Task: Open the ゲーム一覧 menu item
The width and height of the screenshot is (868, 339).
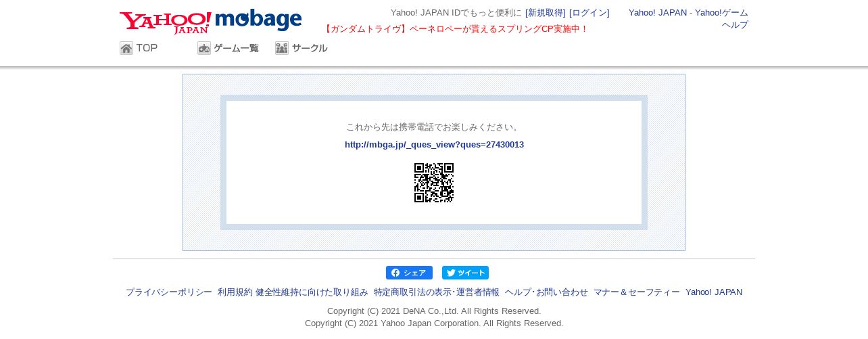Action: tap(228, 48)
